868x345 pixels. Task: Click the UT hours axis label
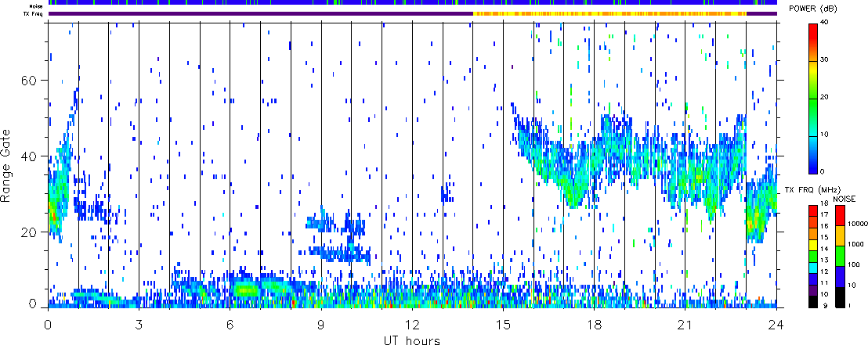[412, 340]
